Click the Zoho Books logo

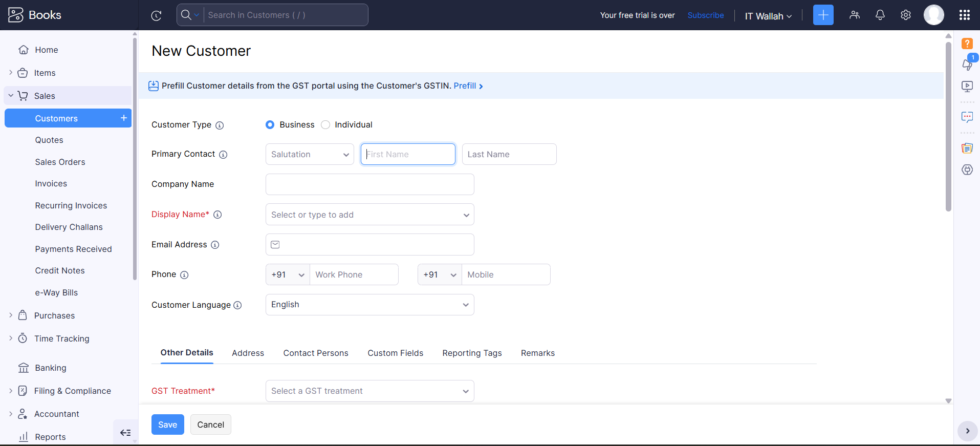pos(35,15)
